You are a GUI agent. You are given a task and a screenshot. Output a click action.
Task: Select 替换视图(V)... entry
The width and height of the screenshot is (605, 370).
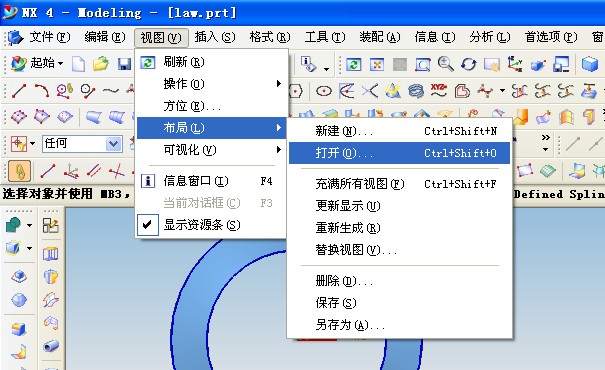tap(399, 250)
